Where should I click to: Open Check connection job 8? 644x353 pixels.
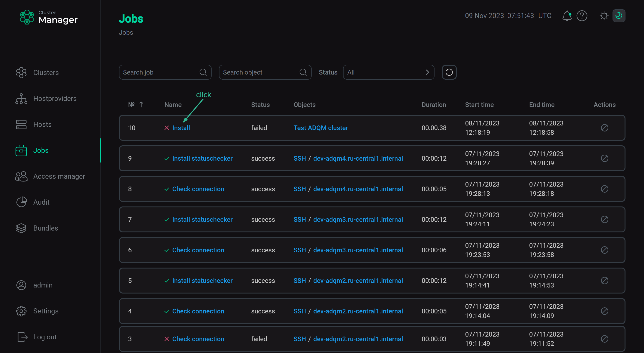pyautogui.click(x=198, y=189)
